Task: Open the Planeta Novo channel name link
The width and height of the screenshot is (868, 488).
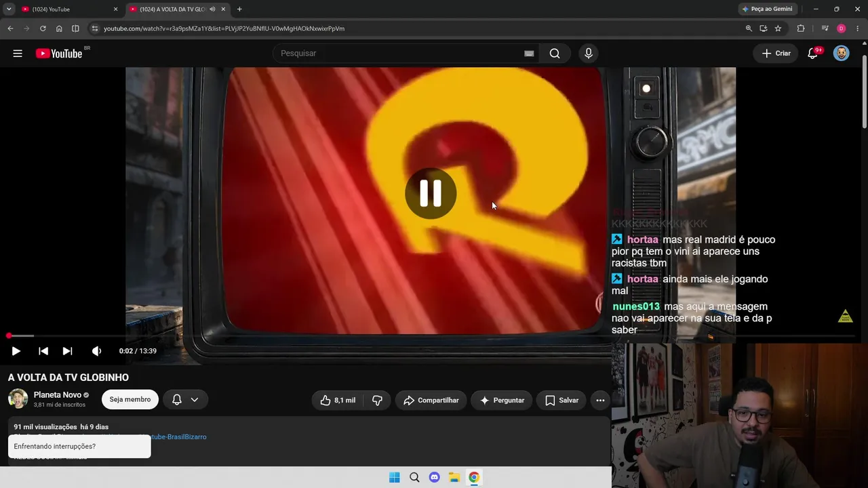Action: point(57,395)
